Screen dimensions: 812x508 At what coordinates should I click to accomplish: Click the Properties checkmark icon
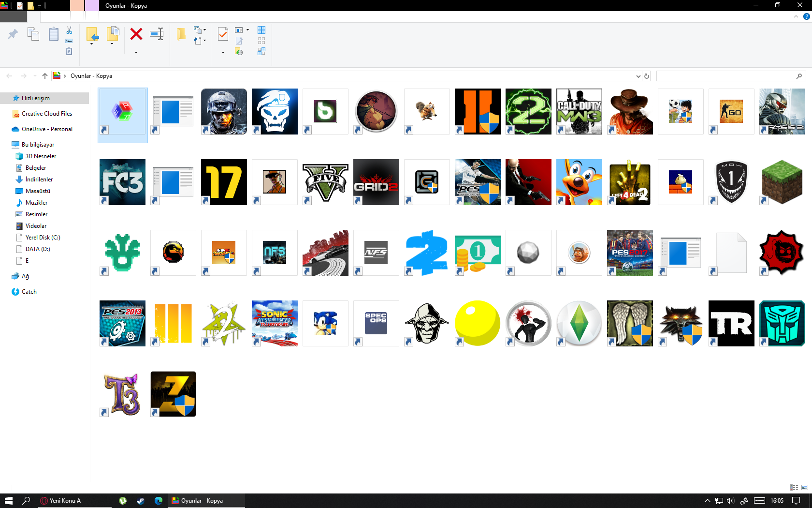click(x=223, y=34)
